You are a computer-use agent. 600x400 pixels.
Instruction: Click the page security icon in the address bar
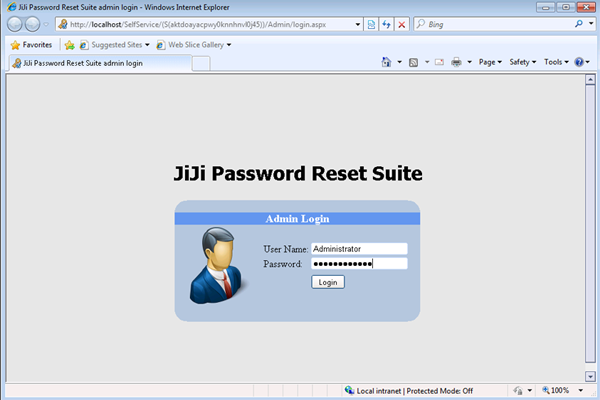[63, 24]
